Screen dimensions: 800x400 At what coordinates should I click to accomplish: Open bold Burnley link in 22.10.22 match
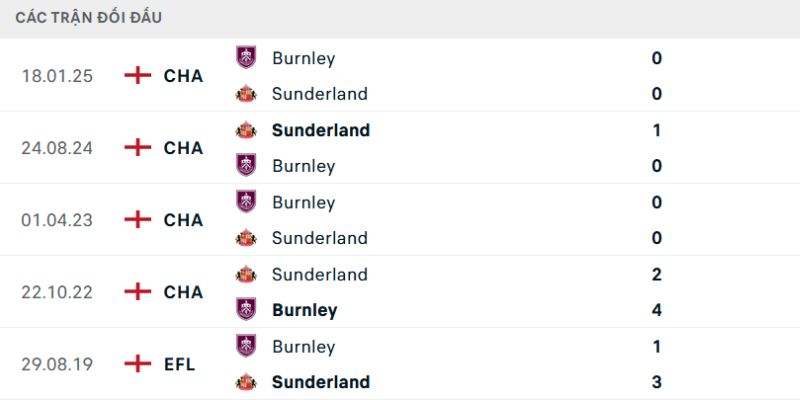(x=304, y=310)
